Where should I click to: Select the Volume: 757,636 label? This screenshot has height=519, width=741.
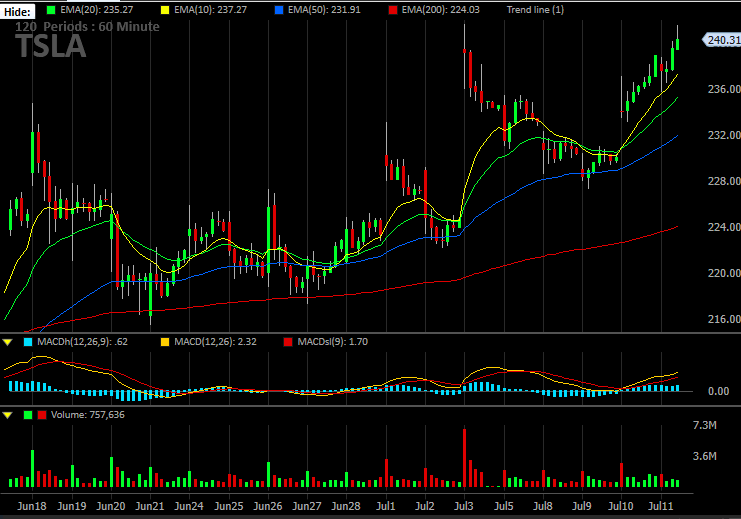click(88, 415)
